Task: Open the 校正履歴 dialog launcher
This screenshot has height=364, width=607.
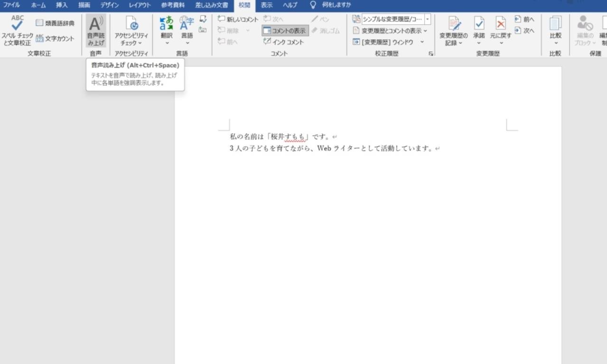Action: (431, 54)
